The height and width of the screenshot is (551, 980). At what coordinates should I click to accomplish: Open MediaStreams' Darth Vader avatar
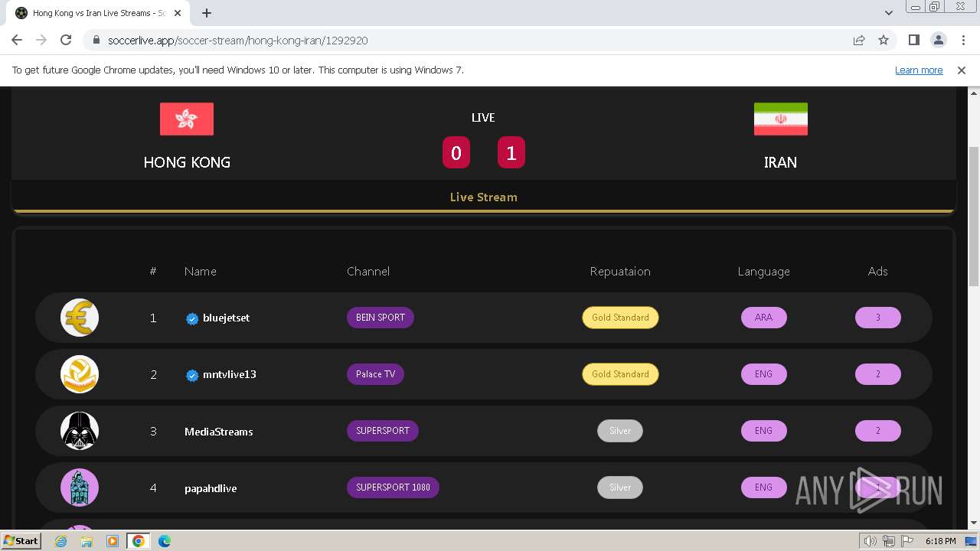(80, 431)
